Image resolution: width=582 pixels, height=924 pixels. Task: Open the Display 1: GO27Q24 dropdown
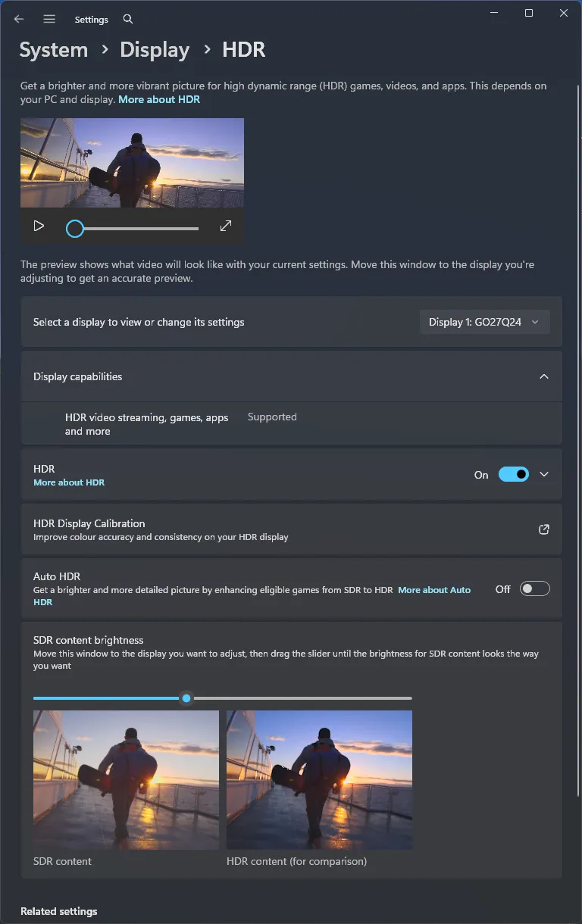coord(484,322)
